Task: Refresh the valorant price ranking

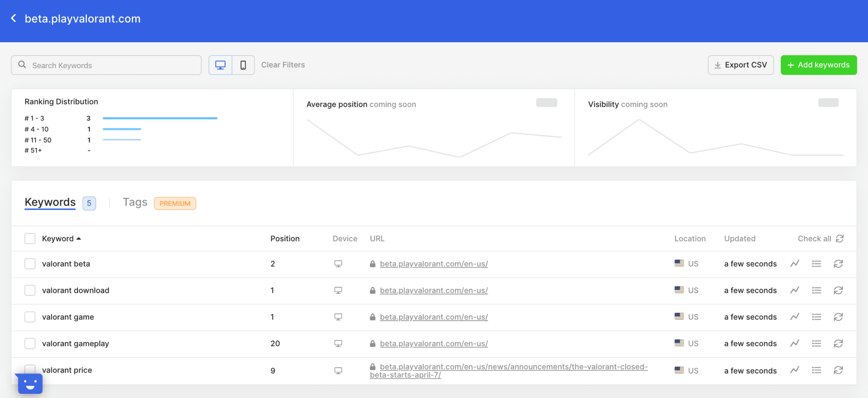Action: click(838, 370)
